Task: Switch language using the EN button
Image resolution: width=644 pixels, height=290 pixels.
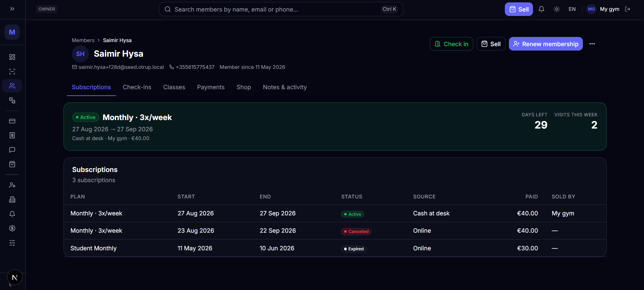Action: tap(572, 9)
